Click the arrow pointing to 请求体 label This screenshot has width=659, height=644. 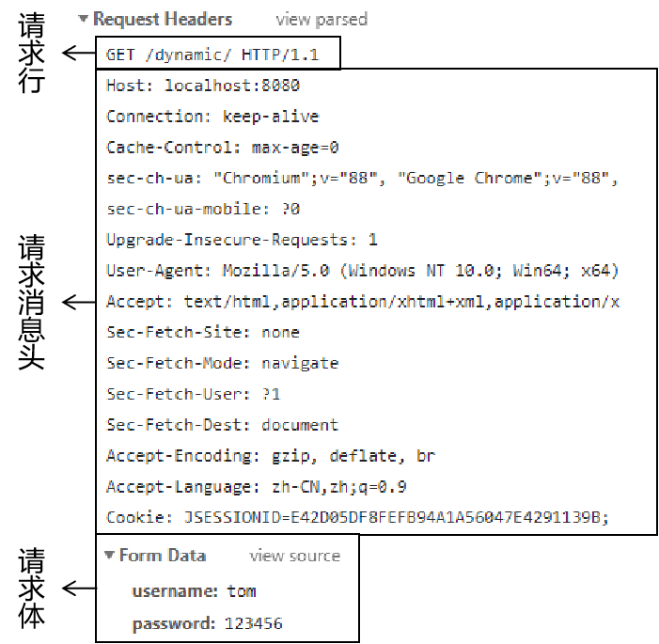coord(79,589)
